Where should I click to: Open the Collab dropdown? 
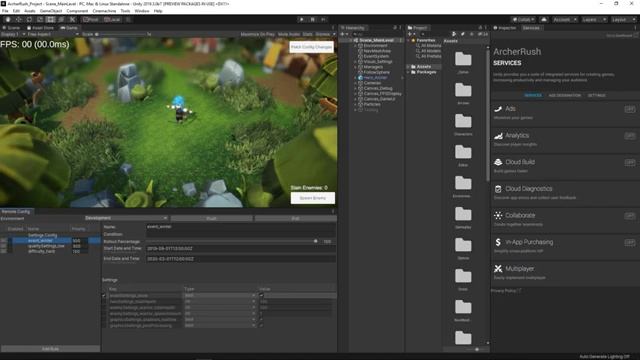[x=523, y=20]
